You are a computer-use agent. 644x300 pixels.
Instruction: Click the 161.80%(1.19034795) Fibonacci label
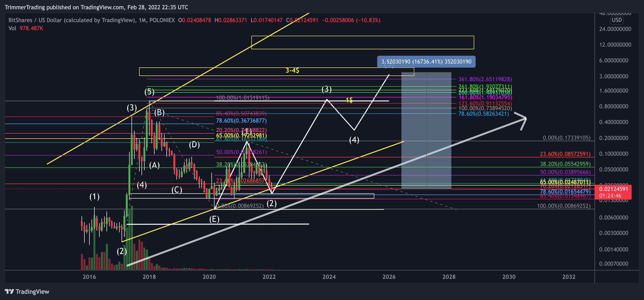485,97
